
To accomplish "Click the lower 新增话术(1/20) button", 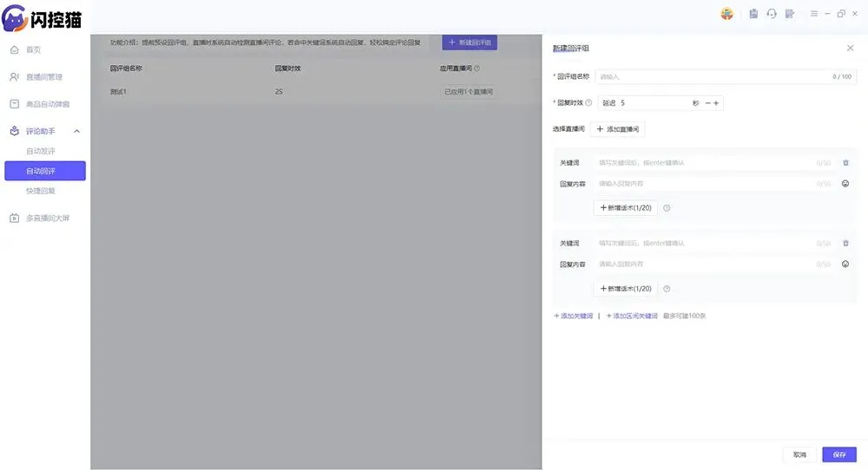I will click(626, 289).
